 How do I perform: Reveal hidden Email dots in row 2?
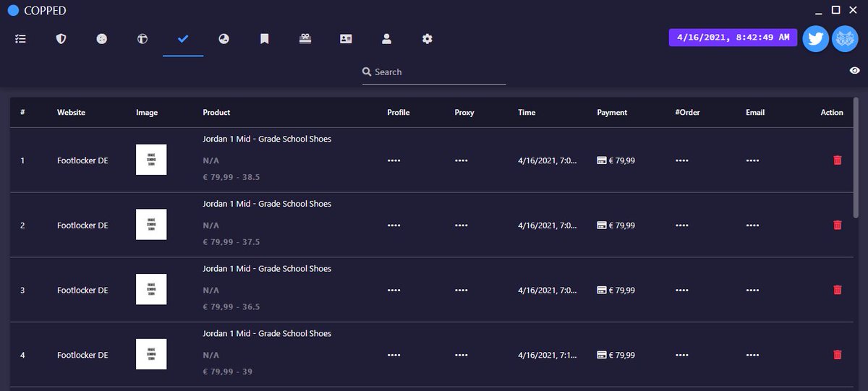(x=752, y=225)
